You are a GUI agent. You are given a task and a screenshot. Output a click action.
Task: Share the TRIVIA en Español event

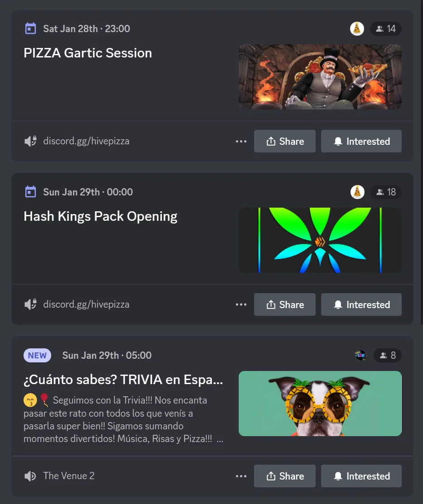click(x=285, y=476)
